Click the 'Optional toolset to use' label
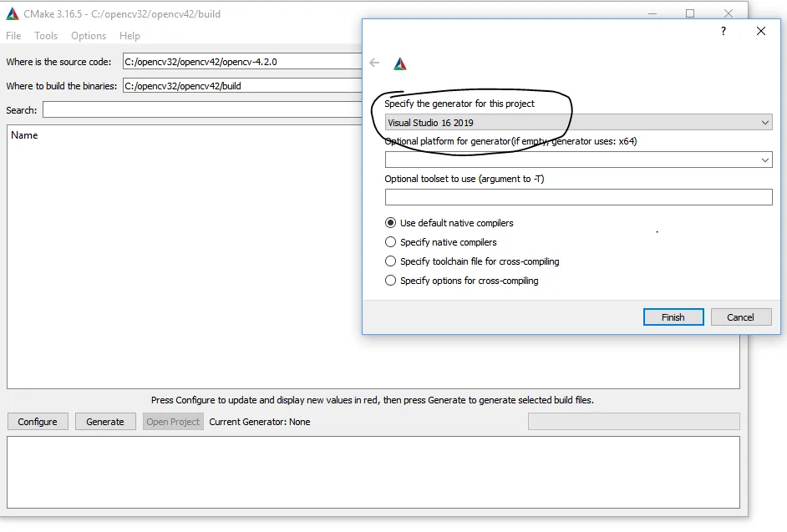This screenshot has width=787, height=532. 465,180
